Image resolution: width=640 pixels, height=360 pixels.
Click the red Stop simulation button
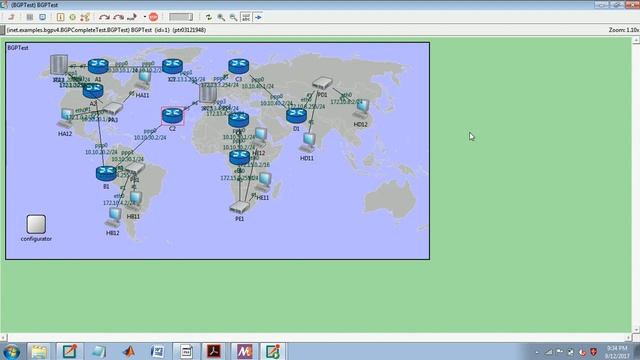[x=153, y=17]
